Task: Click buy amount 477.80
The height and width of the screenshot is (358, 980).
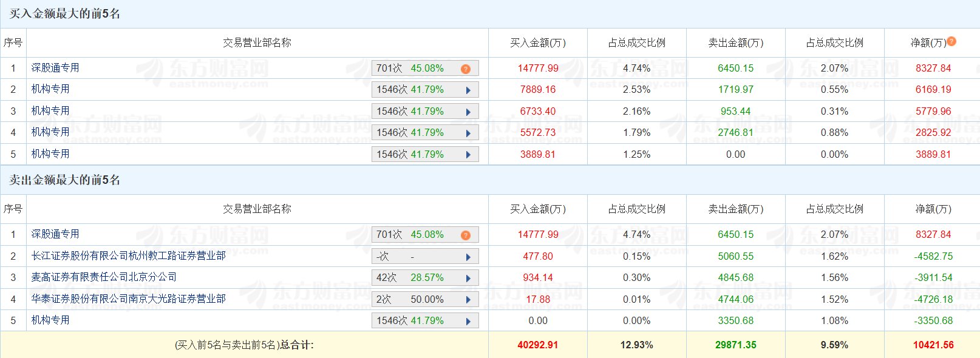Action: point(538,256)
